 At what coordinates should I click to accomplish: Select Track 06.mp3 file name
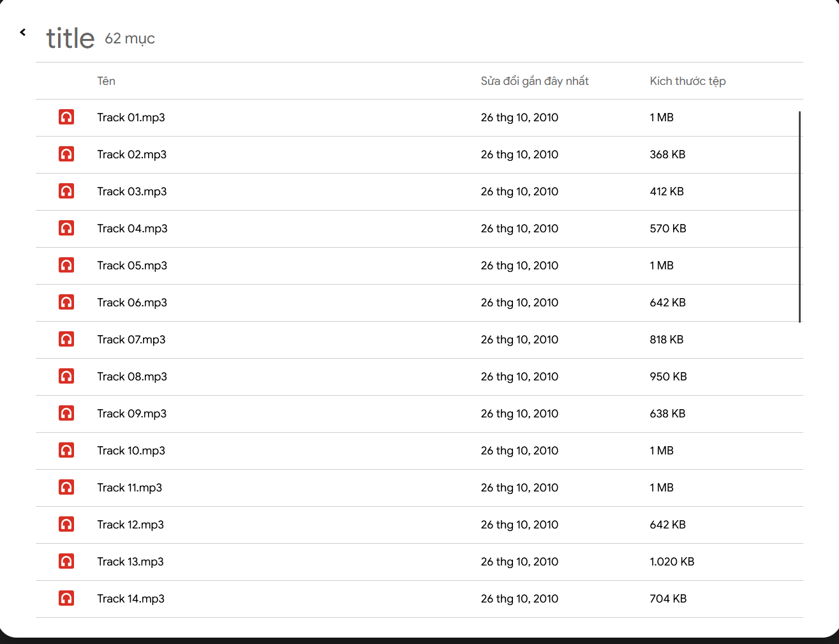(x=132, y=303)
